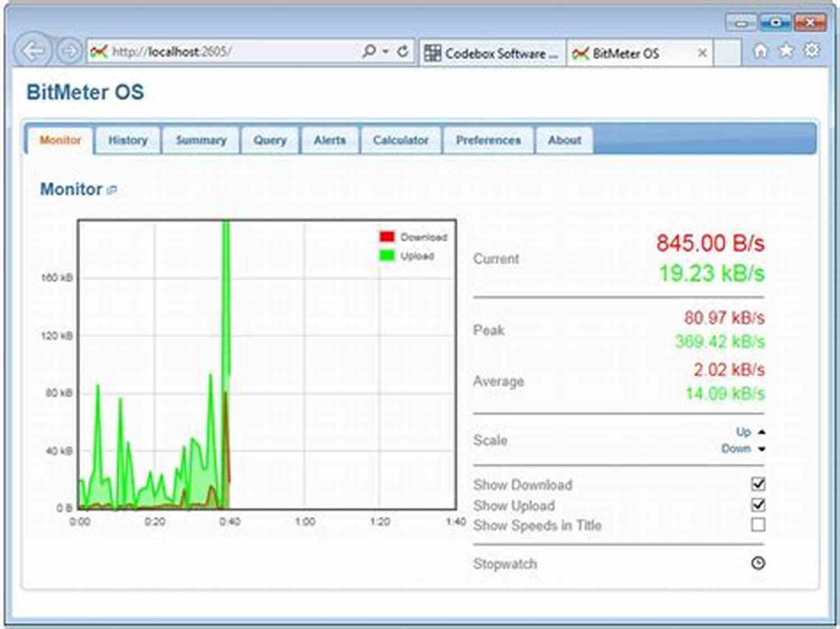Click the Up scale arrow icon
Image resolution: width=840 pixels, height=629 pixels.
pyautogui.click(x=762, y=432)
